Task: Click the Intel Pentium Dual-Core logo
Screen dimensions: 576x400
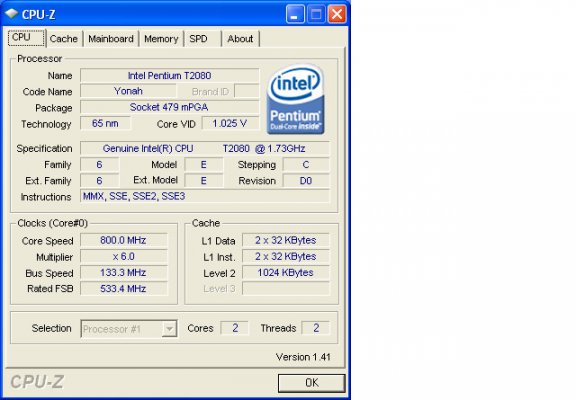Action: click(296, 99)
